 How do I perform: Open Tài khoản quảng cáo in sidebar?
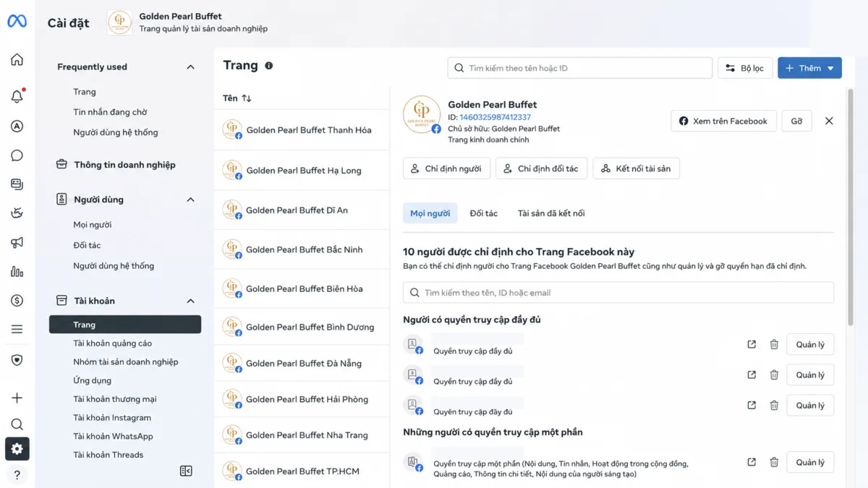click(x=112, y=343)
